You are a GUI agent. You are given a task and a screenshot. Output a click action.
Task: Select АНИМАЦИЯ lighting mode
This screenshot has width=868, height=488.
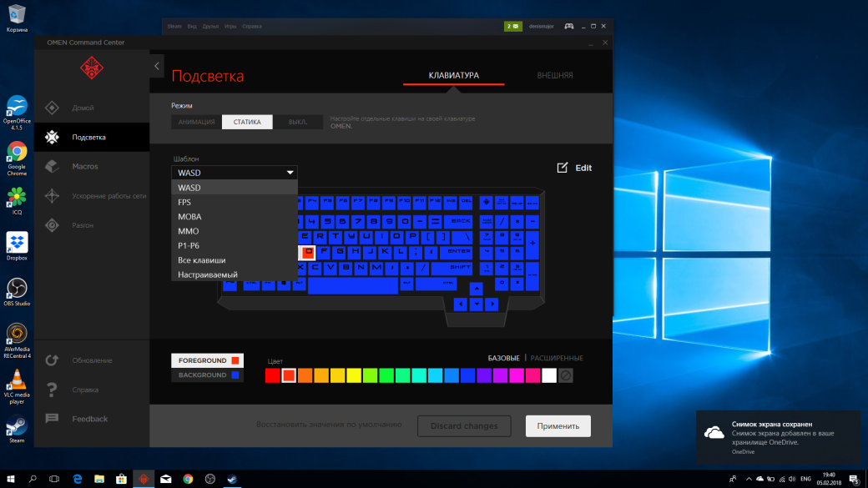[x=196, y=122]
